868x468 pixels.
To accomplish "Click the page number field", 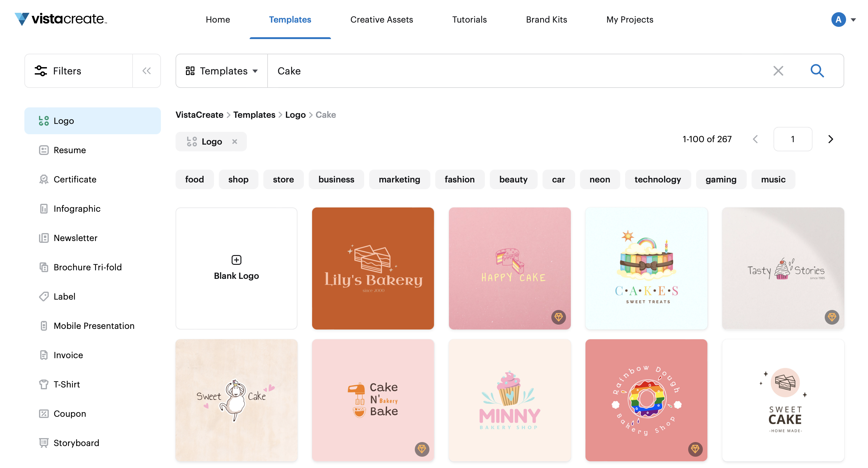I will (792, 139).
